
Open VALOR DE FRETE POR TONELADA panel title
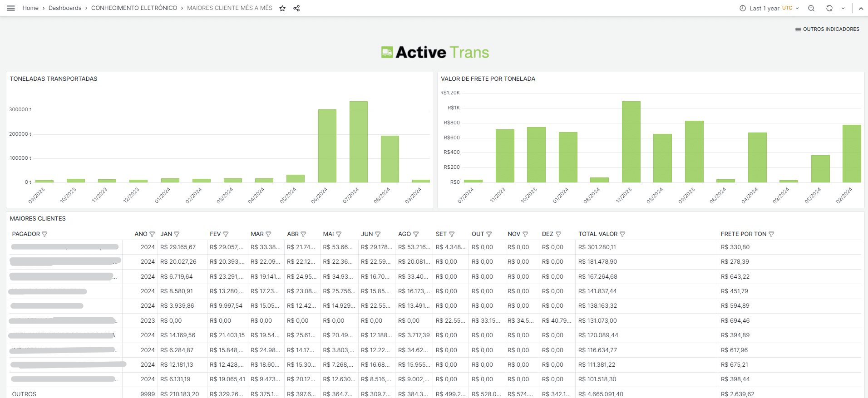click(x=488, y=79)
